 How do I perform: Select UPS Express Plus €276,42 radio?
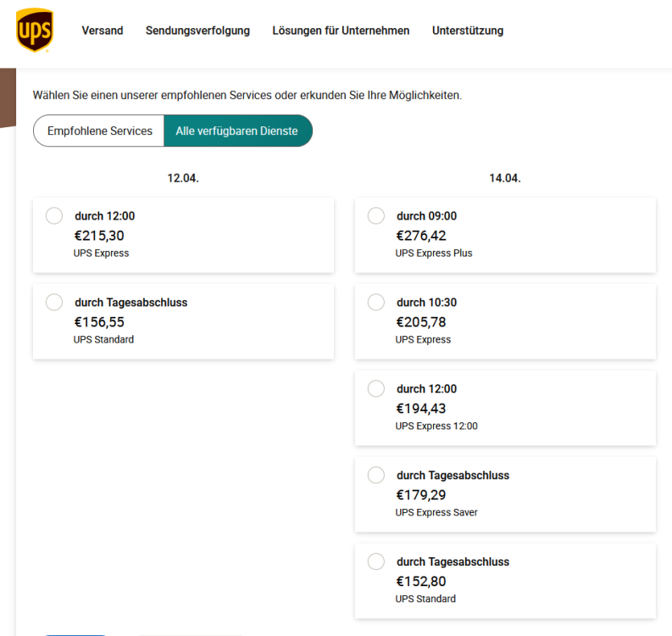pyautogui.click(x=376, y=216)
